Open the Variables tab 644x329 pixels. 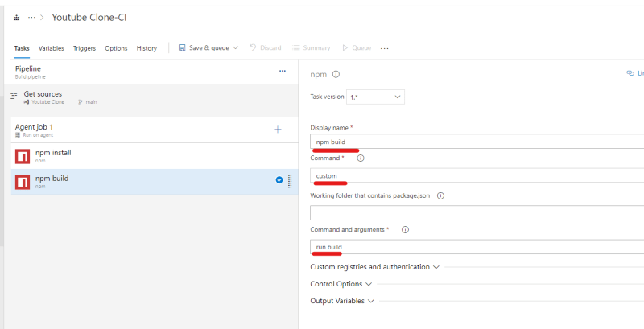52,48
